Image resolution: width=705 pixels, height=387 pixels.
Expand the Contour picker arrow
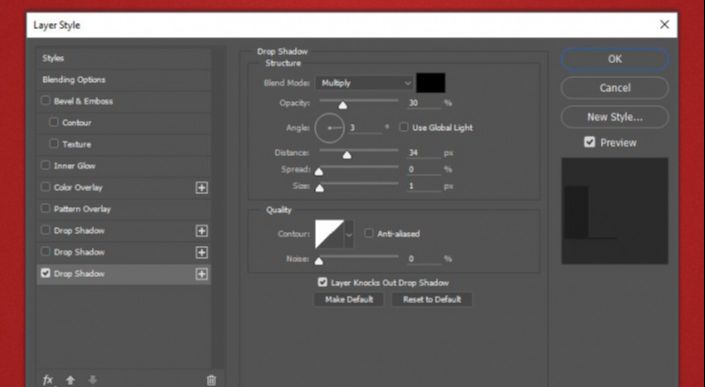tap(349, 234)
